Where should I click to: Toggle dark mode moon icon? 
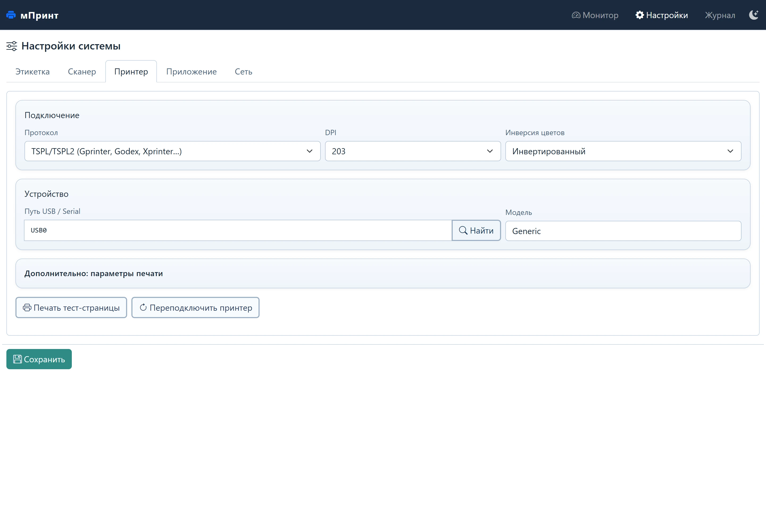tap(754, 15)
